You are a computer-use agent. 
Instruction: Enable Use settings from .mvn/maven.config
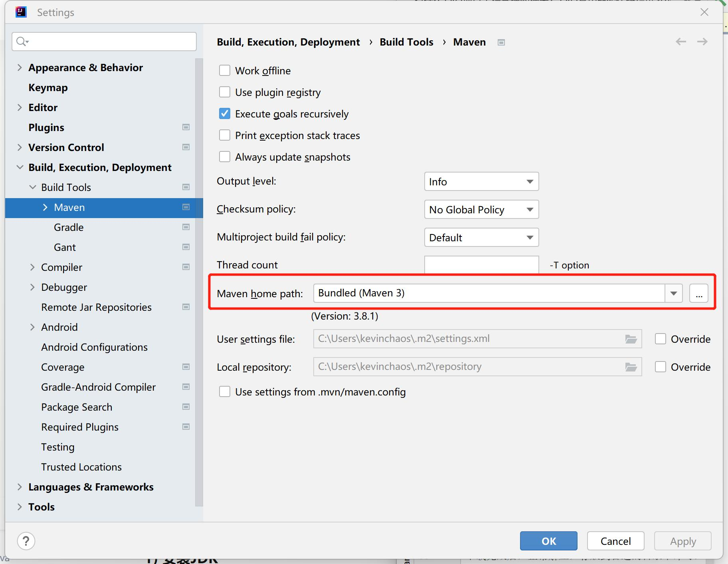[225, 392]
